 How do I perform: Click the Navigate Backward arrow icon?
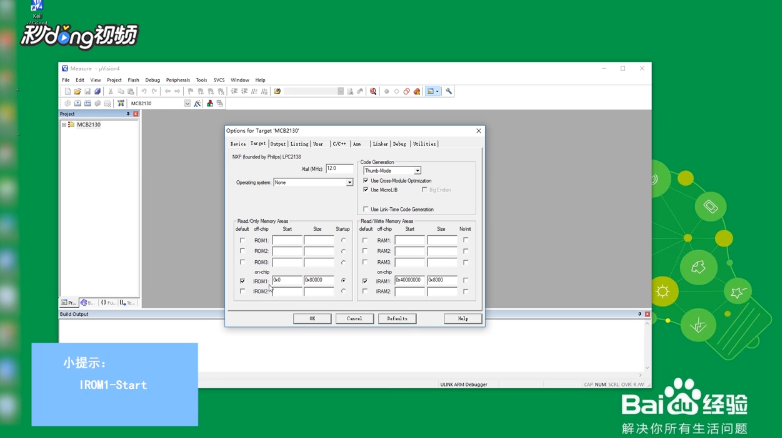[x=168, y=91]
